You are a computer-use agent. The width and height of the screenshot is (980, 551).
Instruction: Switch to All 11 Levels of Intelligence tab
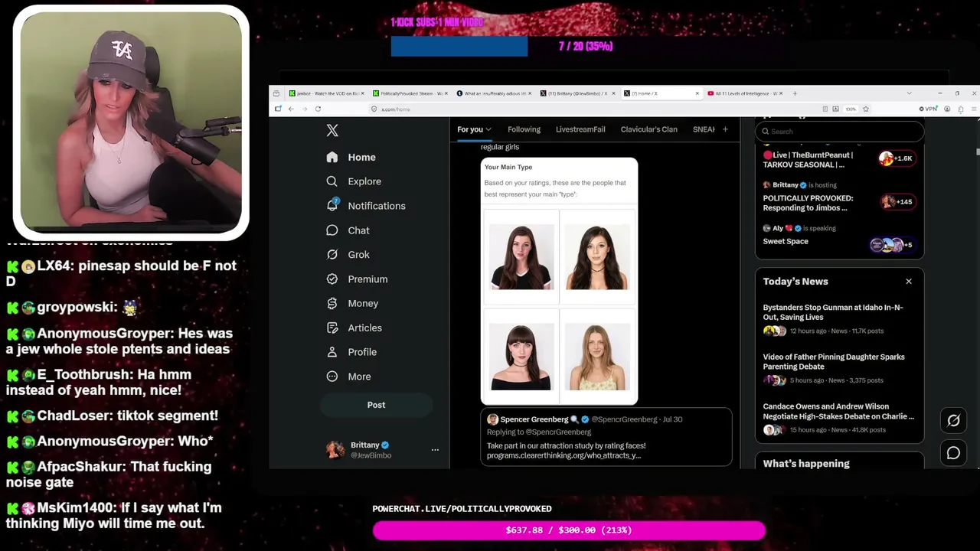pos(746,93)
